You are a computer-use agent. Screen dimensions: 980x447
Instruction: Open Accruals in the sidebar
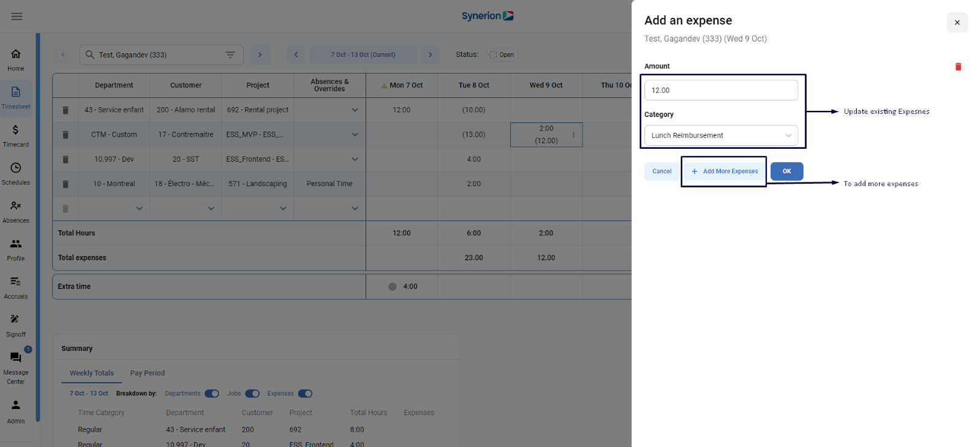point(16,288)
